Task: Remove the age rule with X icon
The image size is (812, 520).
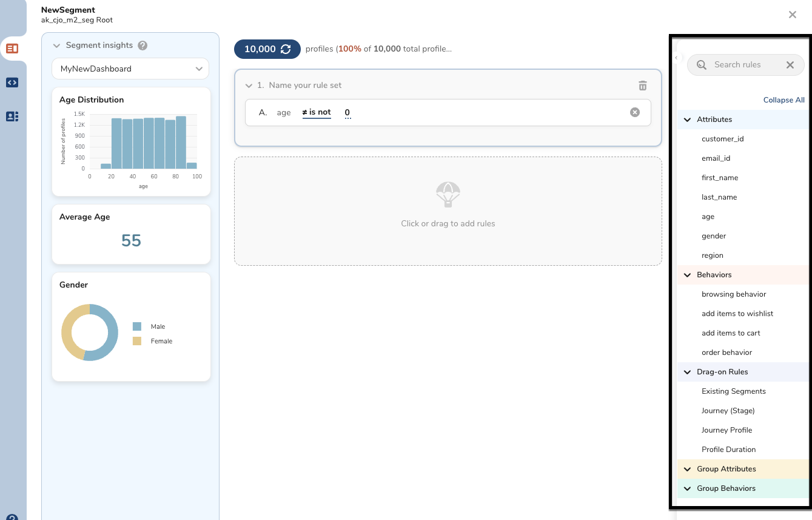Action: [x=634, y=112]
